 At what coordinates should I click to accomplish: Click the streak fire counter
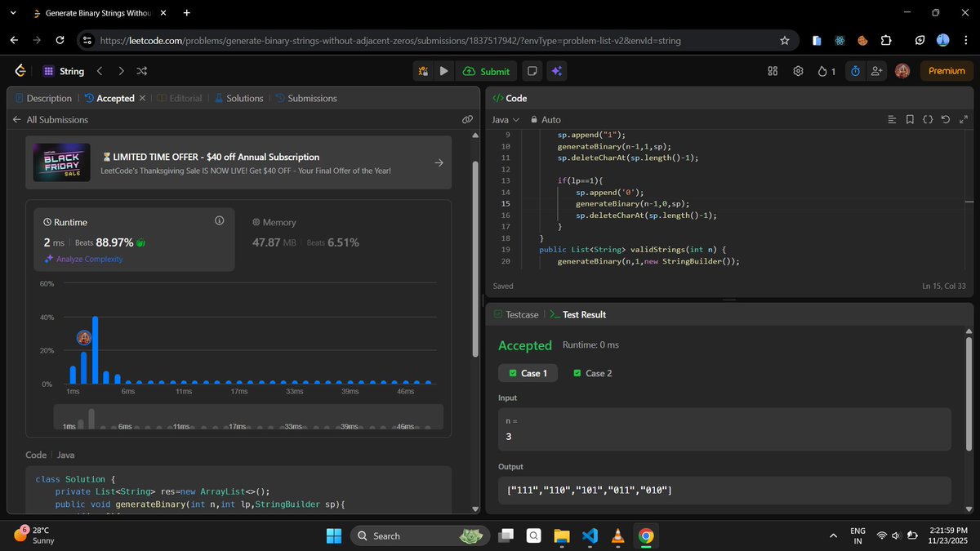pyautogui.click(x=826, y=71)
